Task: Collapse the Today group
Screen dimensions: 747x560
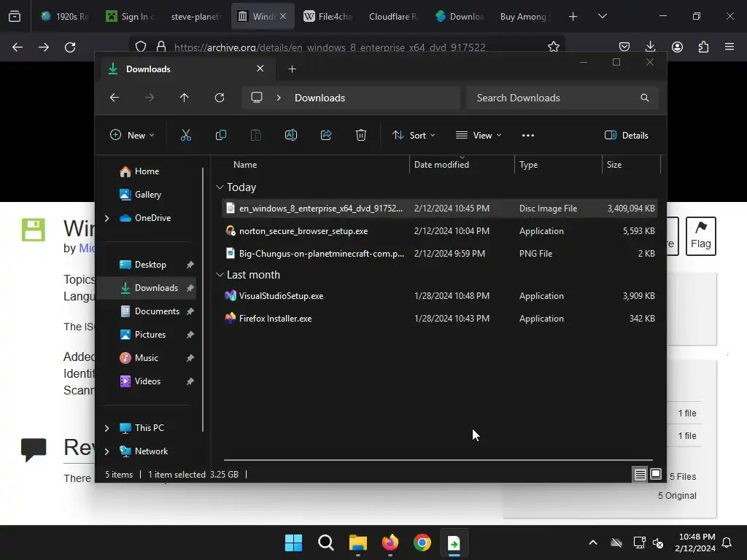Action: 220,187
